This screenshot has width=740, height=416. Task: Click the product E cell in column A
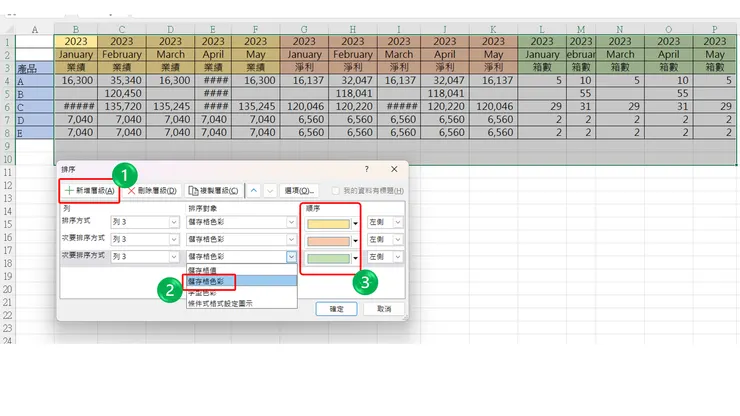pos(34,133)
